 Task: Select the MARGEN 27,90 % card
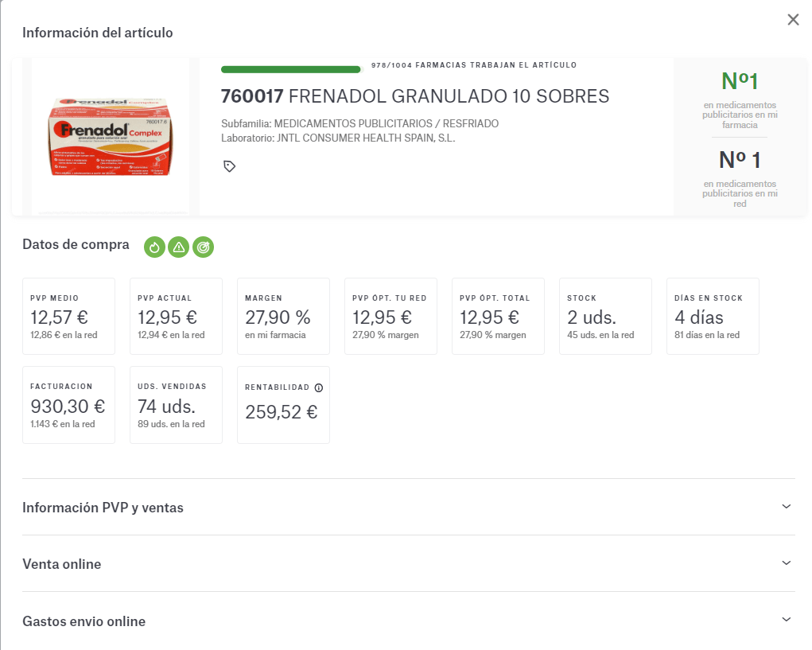(283, 317)
